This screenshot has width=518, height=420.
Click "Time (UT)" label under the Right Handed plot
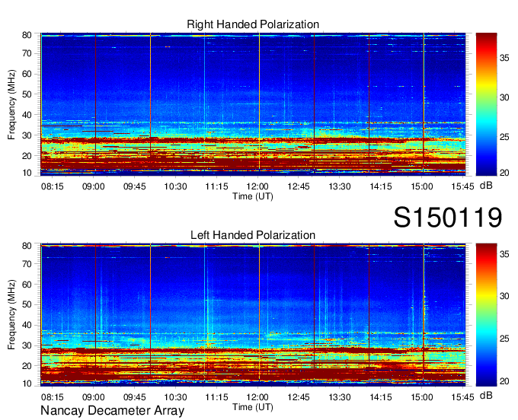253,196
